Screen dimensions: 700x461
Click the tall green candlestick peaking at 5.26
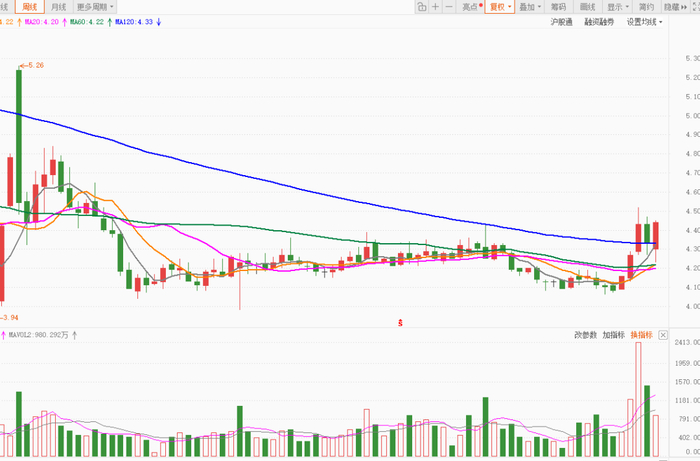click(x=19, y=136)
